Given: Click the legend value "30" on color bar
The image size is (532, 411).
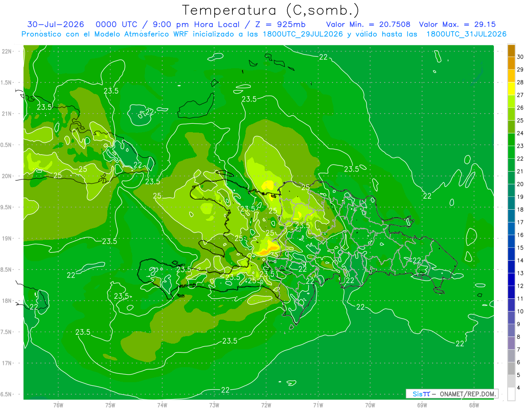Looking at the screenshot, I should coord(520,57).
